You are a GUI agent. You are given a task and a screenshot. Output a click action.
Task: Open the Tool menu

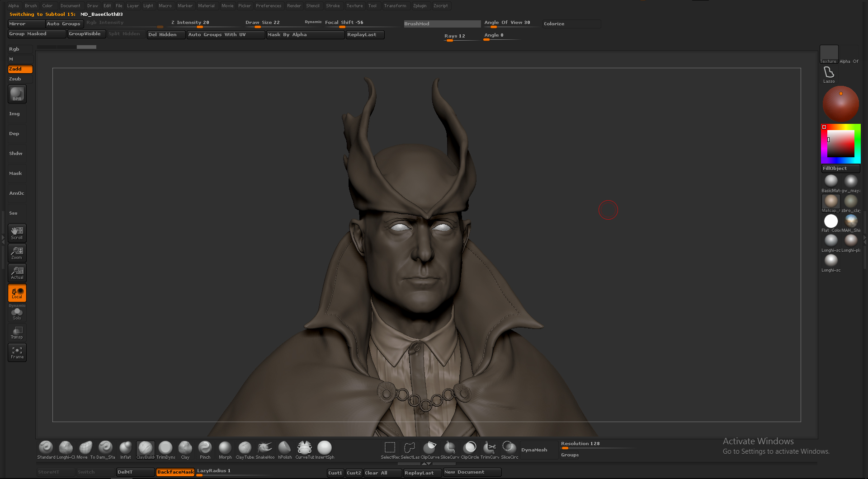click(373, 6)
